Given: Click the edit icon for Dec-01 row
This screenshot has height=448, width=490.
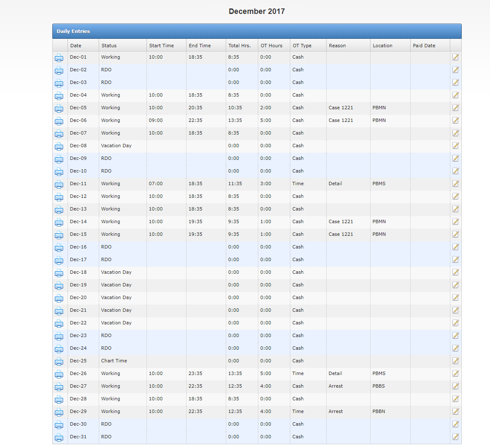Looking at the screenshot, I should pyautogui.click(x=455, y=57).
